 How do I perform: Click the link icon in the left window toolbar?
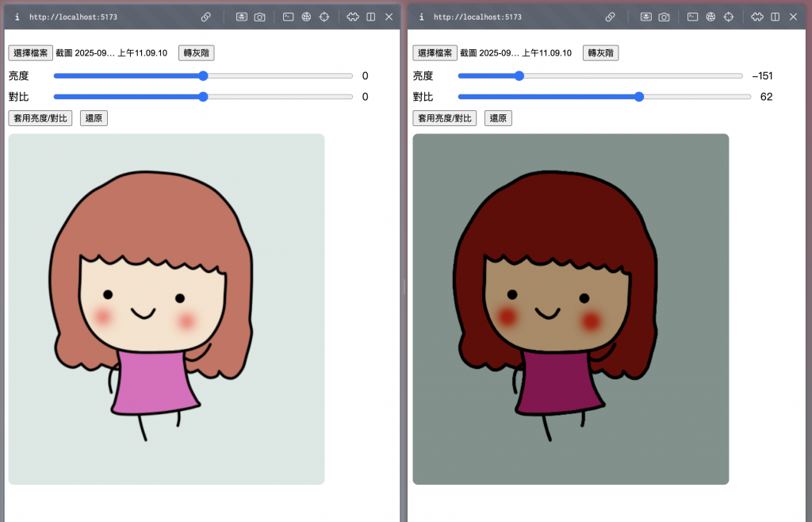tap(205, 17)
